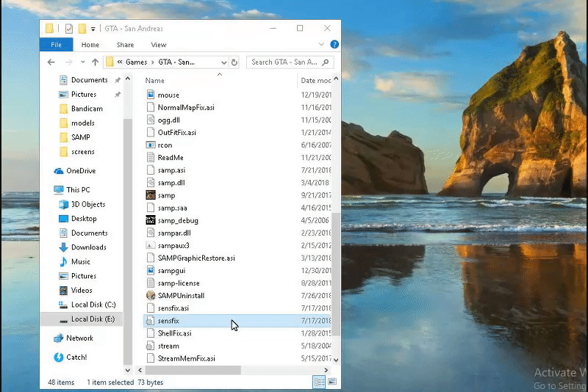Click the Forward navigation arrow

(x=68, y=62)
